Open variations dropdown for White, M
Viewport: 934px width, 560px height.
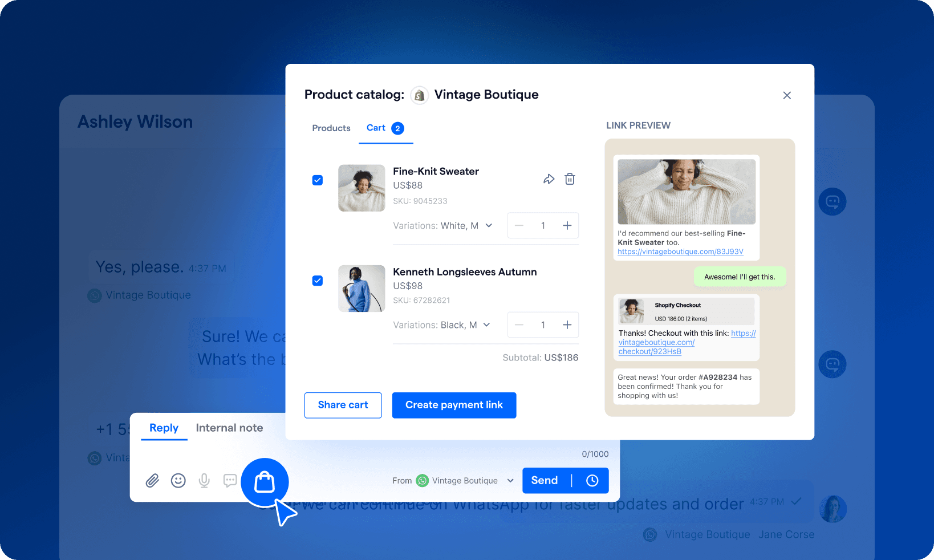489,225
